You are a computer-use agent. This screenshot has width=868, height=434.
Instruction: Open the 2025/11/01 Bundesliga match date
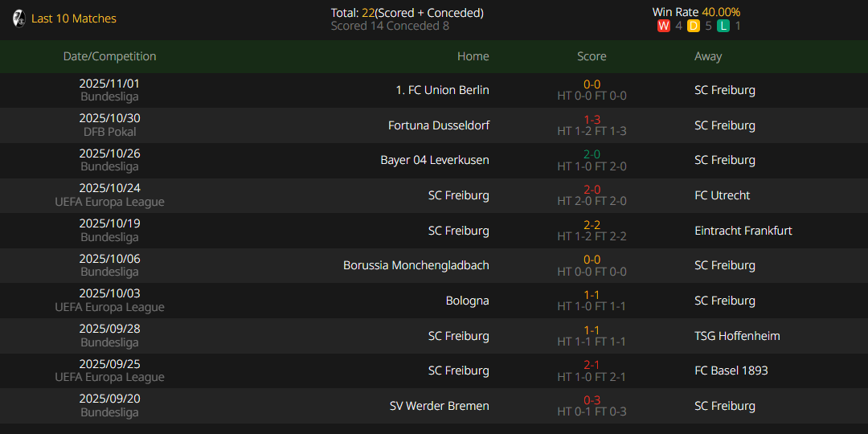click(x=109, y=84)
